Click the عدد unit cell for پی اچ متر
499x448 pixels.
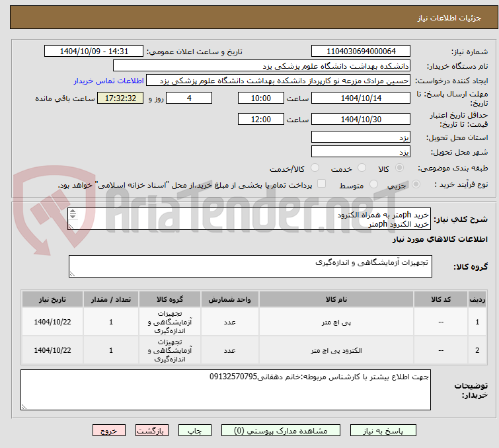pos(229,322)
